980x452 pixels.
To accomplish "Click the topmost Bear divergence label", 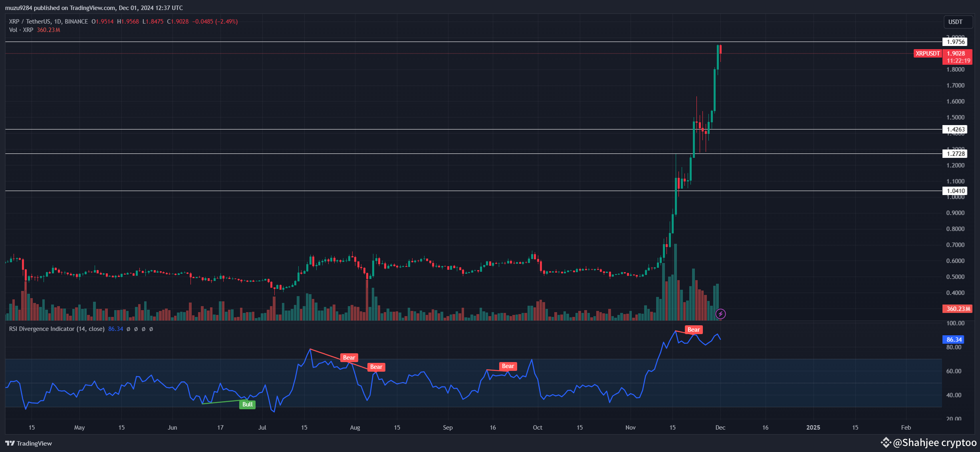I will tap(694, 329).
